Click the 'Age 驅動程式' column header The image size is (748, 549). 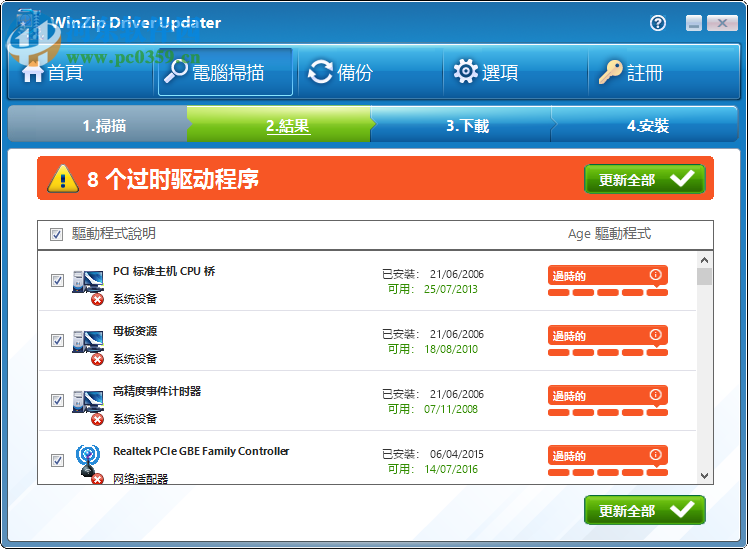point(609,234)
